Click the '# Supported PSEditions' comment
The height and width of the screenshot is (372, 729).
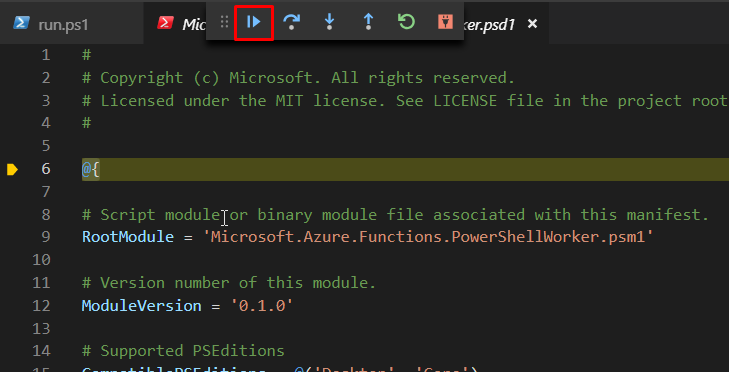(183, 351)
